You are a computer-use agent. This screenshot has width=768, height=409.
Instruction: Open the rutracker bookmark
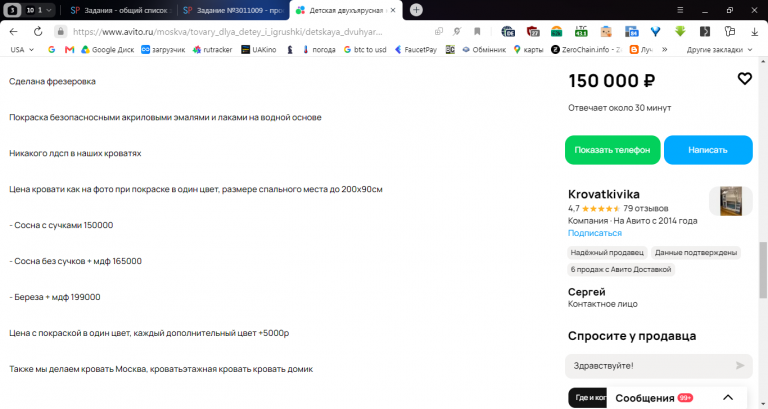pos(213,49)
